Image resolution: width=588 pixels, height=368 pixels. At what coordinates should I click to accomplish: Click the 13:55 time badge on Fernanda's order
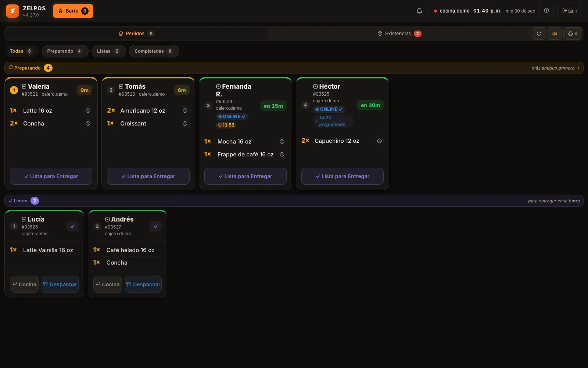[x=226, y=125]
